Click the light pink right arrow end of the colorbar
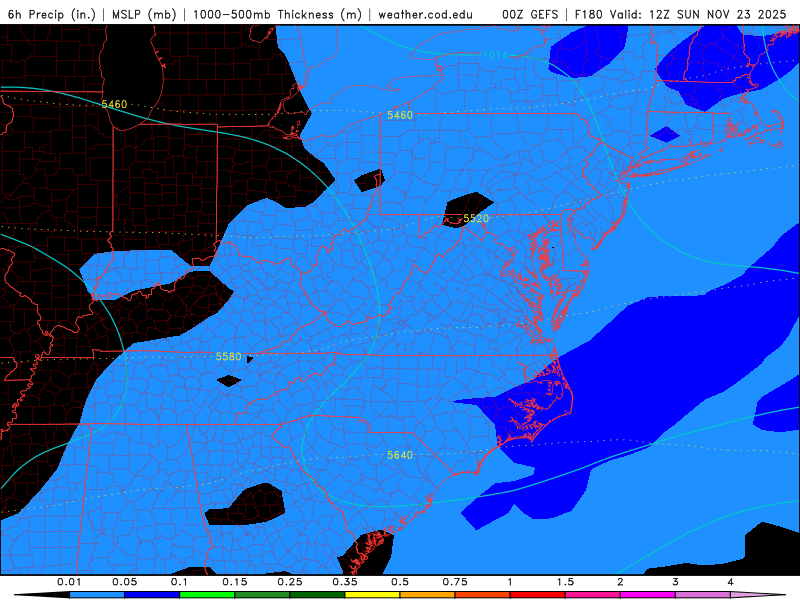This screenshot has height=600, width=800. tap(758, 595)
